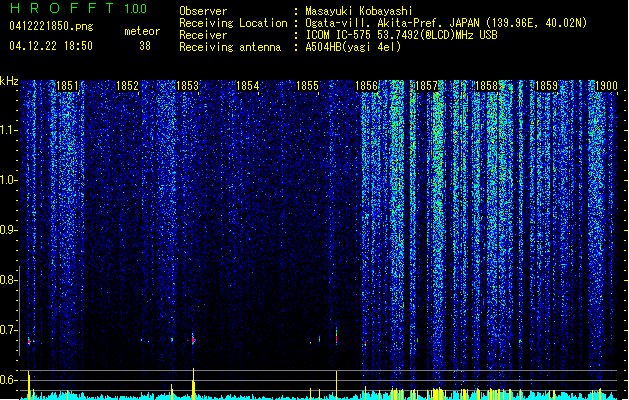Select the Ogata-vill. Akita-Pref. JAPAN location text

click(x=446, y=23)
